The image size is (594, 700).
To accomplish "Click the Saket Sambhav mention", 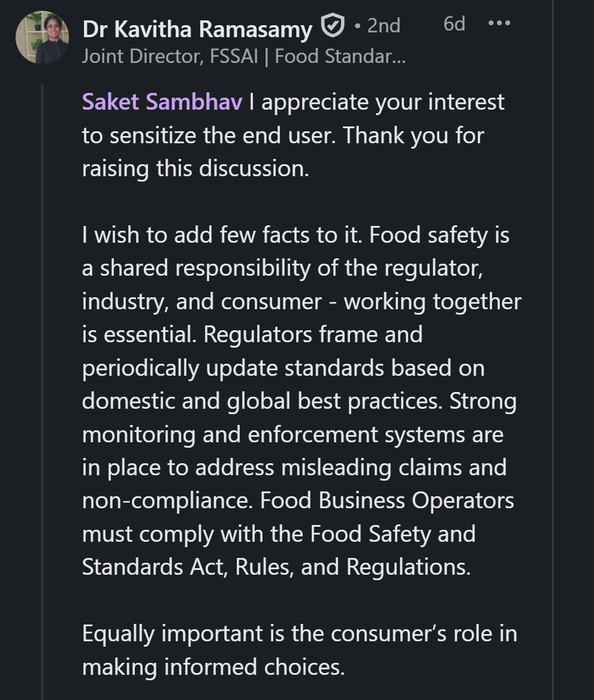I will pos(162,102).
